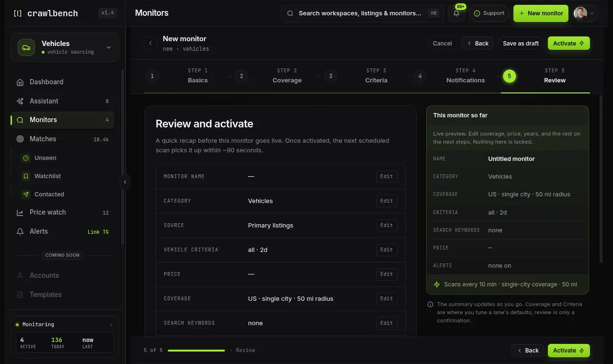Expand the Monitoring status panel

[x=65, y=325]
